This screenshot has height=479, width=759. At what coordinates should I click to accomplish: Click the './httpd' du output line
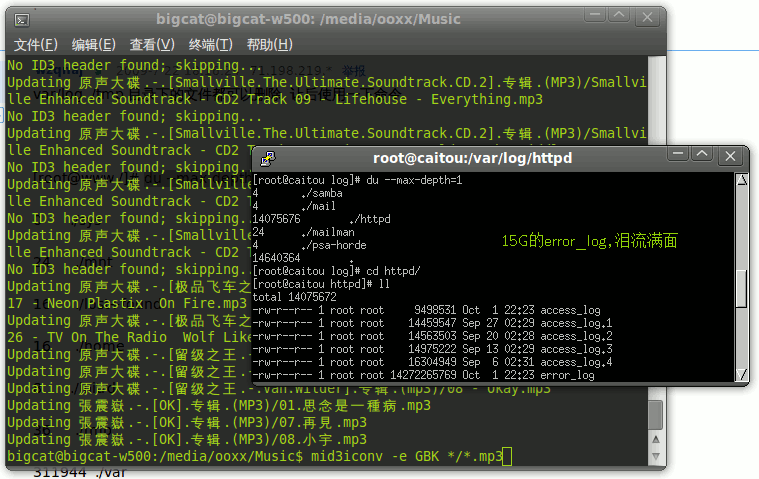tap(321, 219)
